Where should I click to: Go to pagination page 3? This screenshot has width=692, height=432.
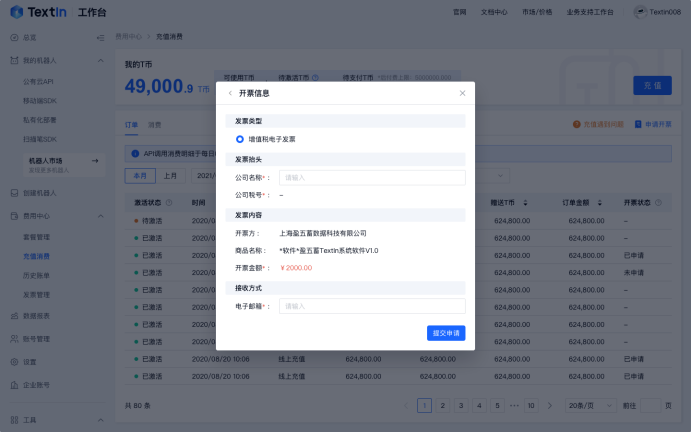[461, 406]
